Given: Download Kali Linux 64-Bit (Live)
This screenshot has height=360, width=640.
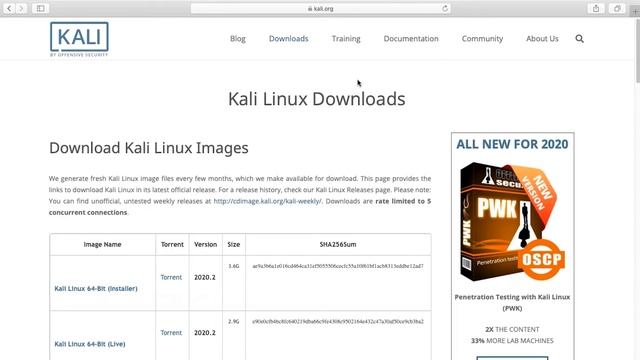Looking at the screenshot, I should click(90, 344).
